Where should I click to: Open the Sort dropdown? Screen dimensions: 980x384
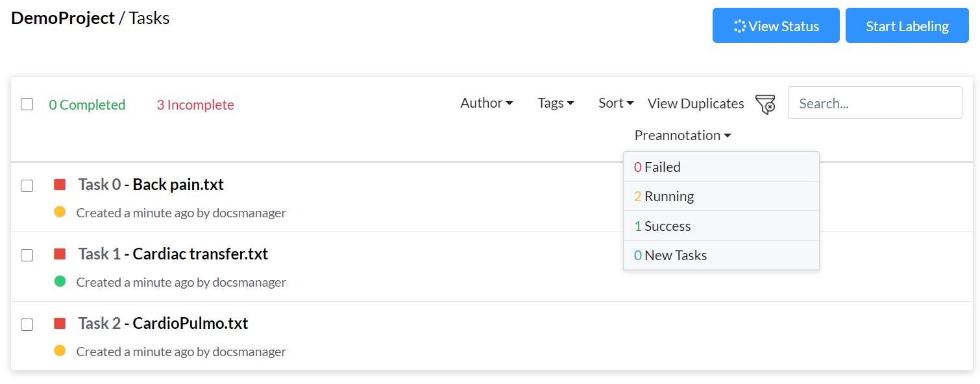(x=616, y=103)
